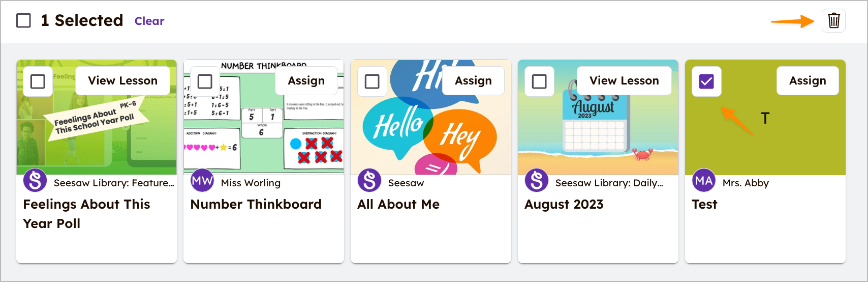Viewport: 868px width, 282px height.
Task: Check the Number Thinkboard lesson checkbox
Action: (x=205, y=81)
